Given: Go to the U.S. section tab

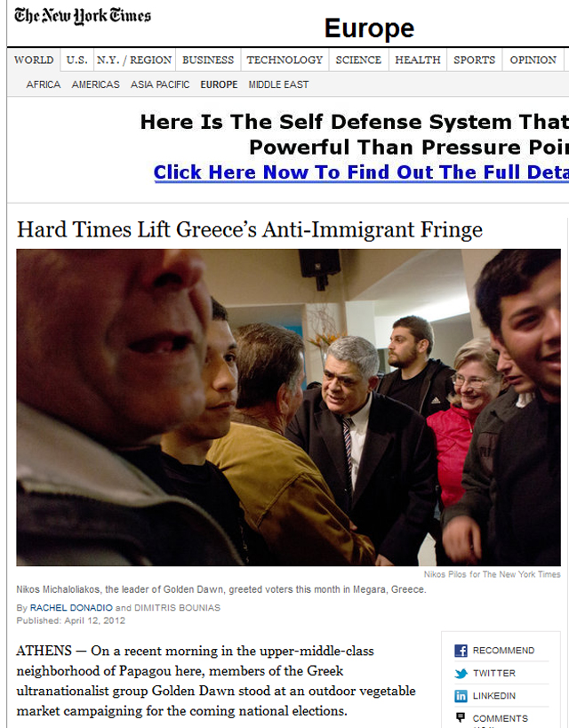Looking at the screenshot, I should pos(76,60).
